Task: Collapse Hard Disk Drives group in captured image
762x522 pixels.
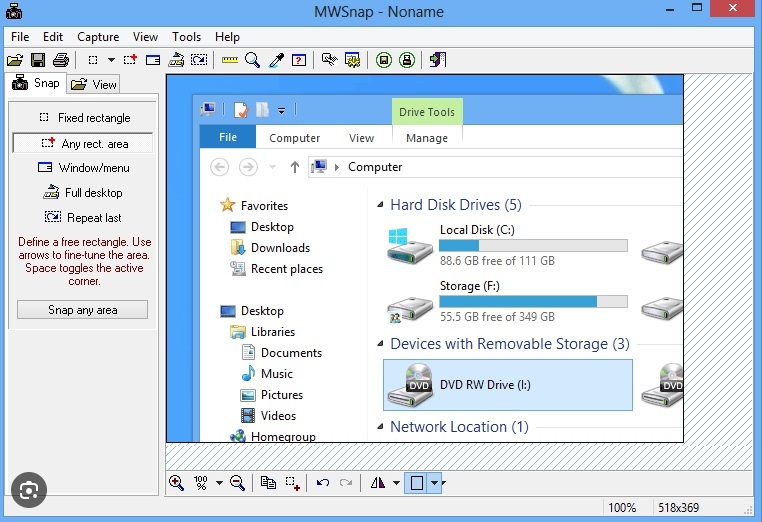Action: tap(380, 205)
